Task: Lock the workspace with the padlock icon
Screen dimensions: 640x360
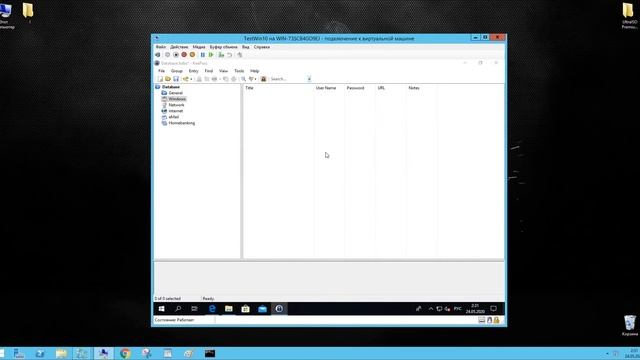Action: (263, 79)
